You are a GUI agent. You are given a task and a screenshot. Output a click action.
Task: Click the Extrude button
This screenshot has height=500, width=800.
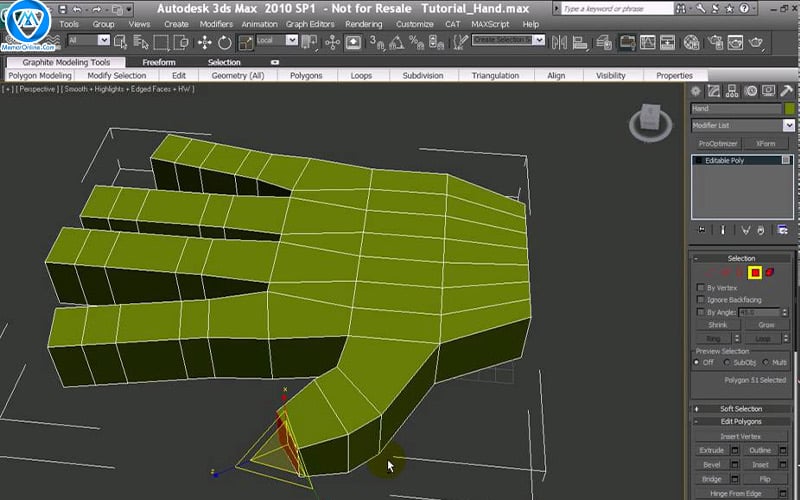[712, 451]
